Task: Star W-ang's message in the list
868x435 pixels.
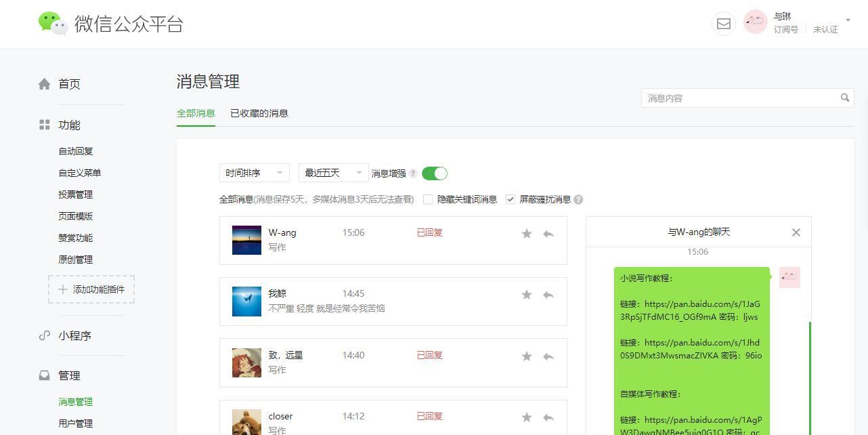Action: tap(526, 233)
